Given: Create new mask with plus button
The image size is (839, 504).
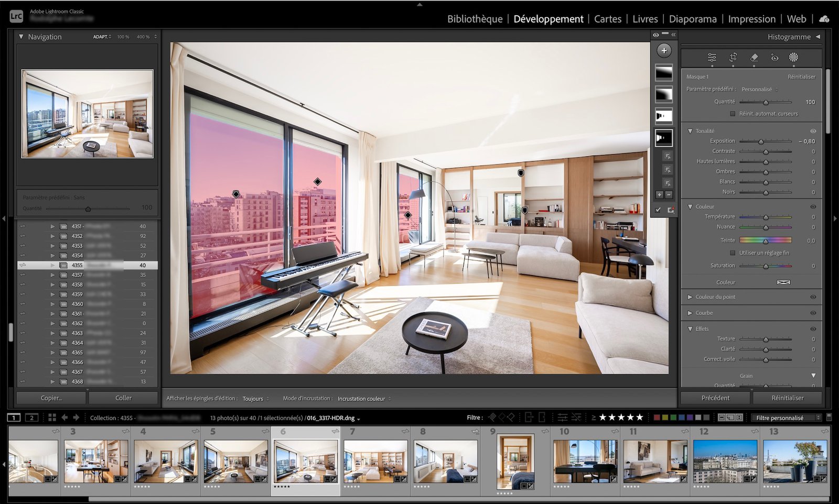Looking at the screenshot, I should [664, 50].
